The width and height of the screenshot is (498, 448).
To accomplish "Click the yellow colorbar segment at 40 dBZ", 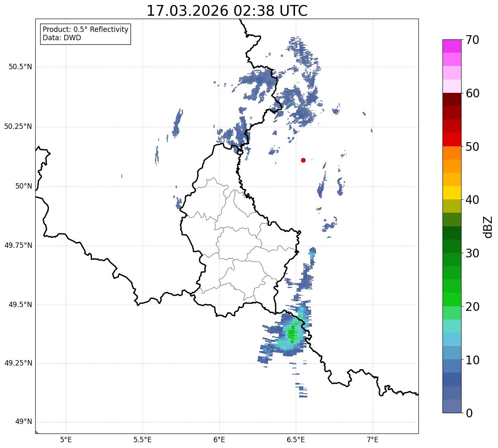I will pos(452,193).
